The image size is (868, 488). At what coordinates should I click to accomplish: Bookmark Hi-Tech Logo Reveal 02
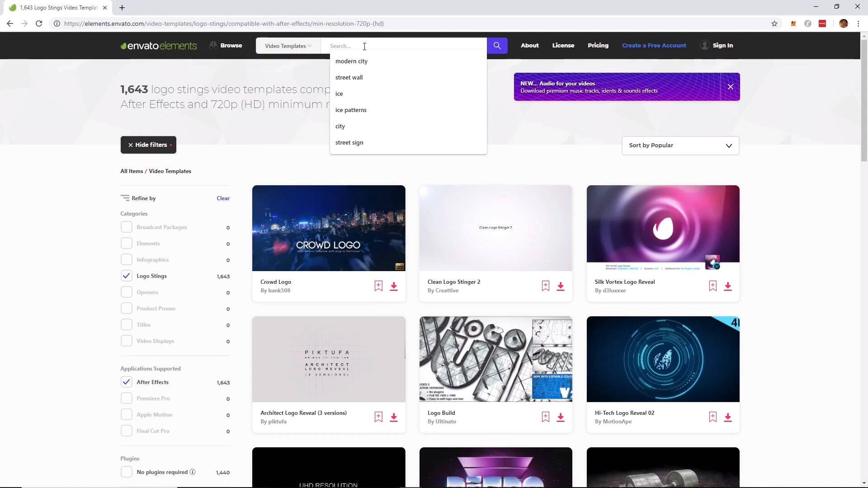[712, 417]
